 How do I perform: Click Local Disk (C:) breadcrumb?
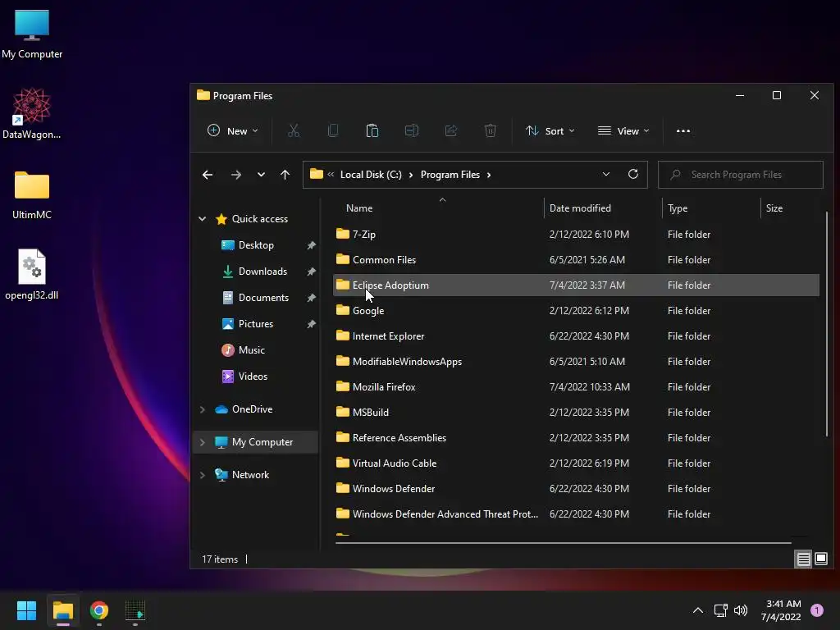(371, 175)
